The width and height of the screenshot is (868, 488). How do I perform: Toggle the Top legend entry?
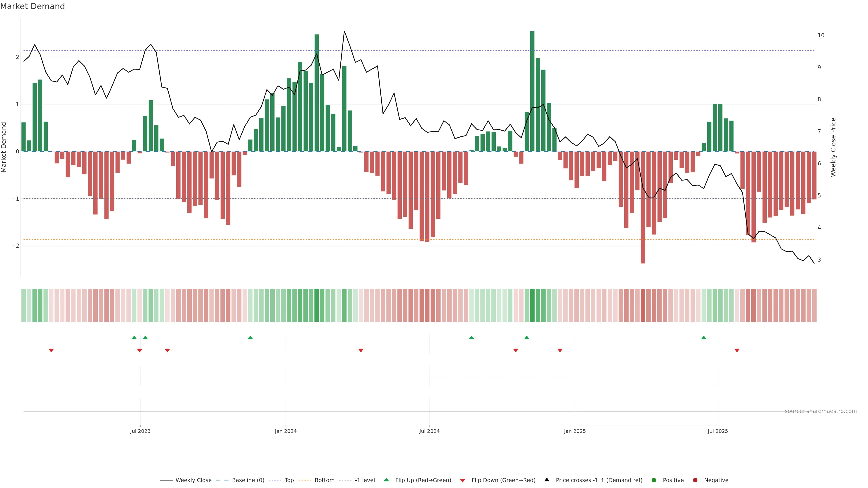[x=289, y=480]
